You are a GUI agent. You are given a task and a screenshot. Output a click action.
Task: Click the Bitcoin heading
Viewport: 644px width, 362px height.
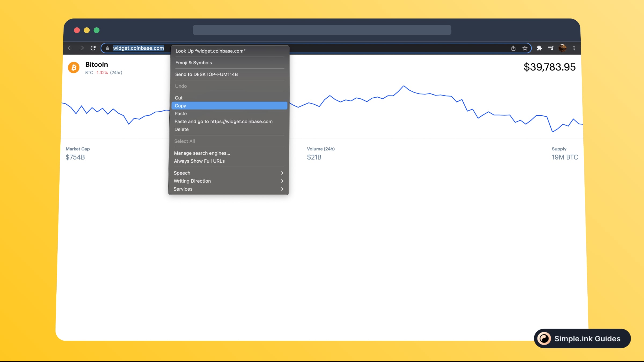coord(97,64)
